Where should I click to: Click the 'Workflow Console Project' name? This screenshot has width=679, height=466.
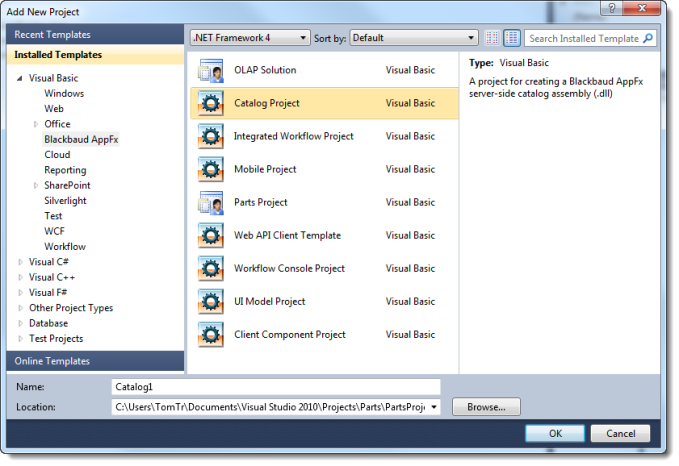pos(289,269)
